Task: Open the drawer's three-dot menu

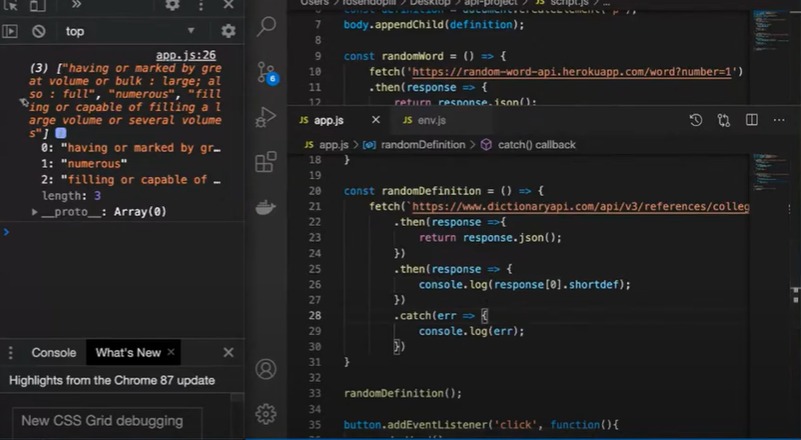Action: [10, 353]
